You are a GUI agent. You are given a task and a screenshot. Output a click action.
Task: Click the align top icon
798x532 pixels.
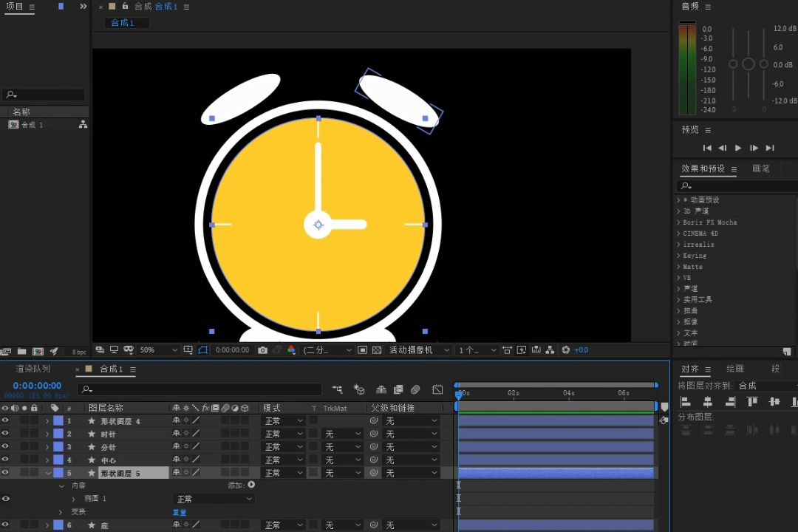[752, 402]
